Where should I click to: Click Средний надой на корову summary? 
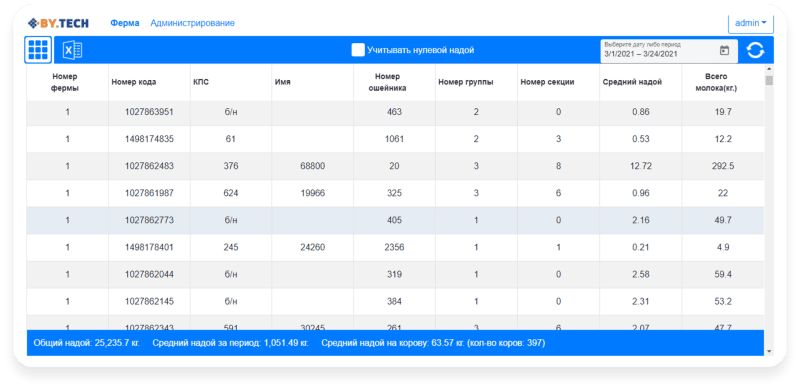(x=433, y=343)
